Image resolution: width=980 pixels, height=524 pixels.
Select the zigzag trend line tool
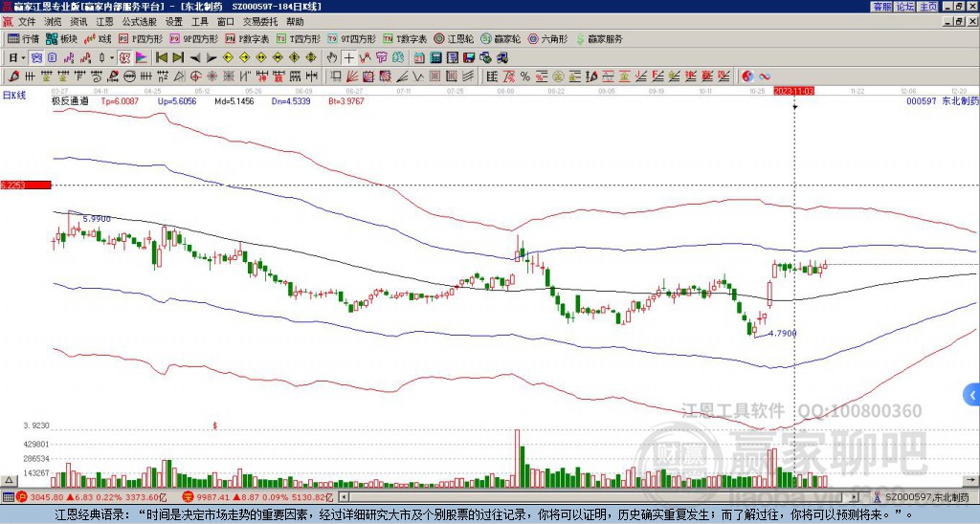pyautogui.click(x=417, y=76)
